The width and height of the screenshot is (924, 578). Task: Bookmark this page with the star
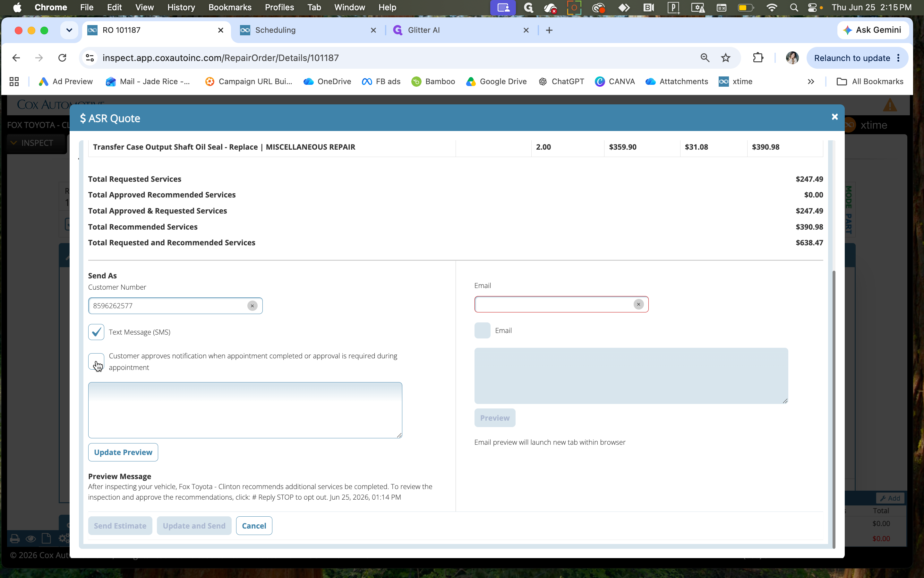tap(725, 58)
